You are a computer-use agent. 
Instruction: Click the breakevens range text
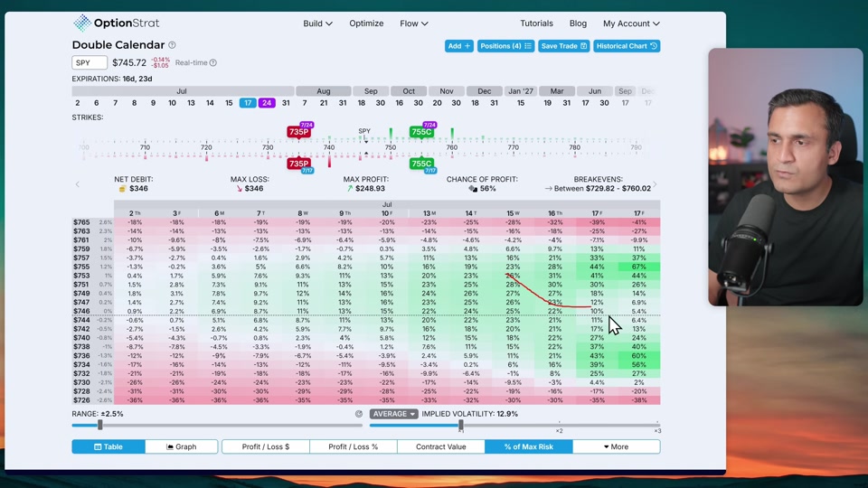click(602, 189)
